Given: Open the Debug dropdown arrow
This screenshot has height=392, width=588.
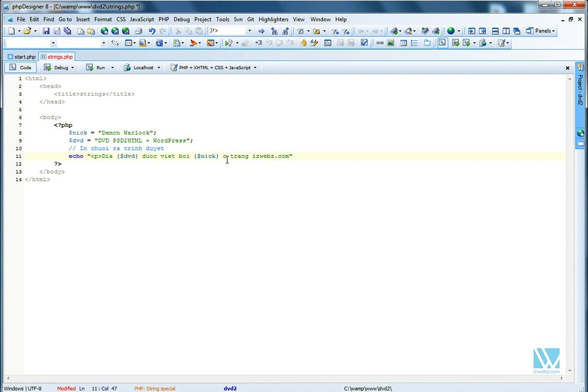Looking at the screenshot, I should (72, 68).
